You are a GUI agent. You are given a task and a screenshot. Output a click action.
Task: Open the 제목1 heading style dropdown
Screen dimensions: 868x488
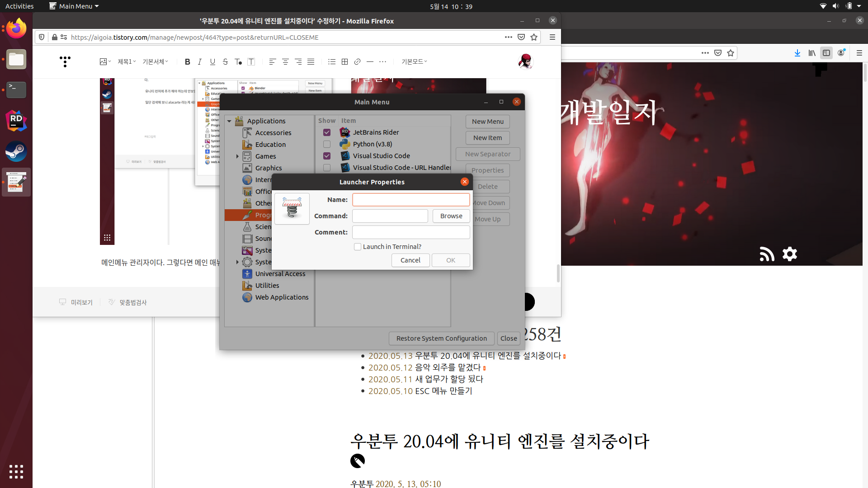click(127, 62)
